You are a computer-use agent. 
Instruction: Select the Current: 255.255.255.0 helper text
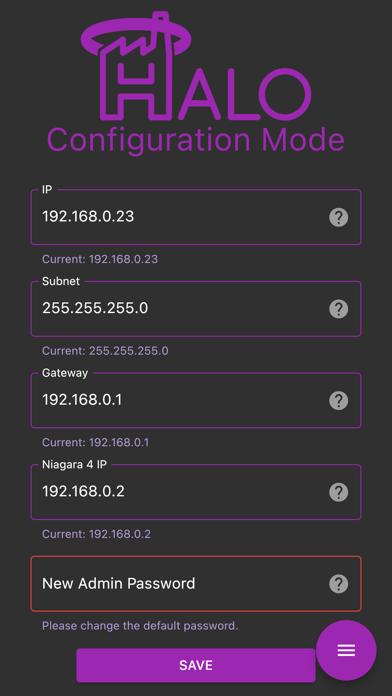tap(105, 351)
